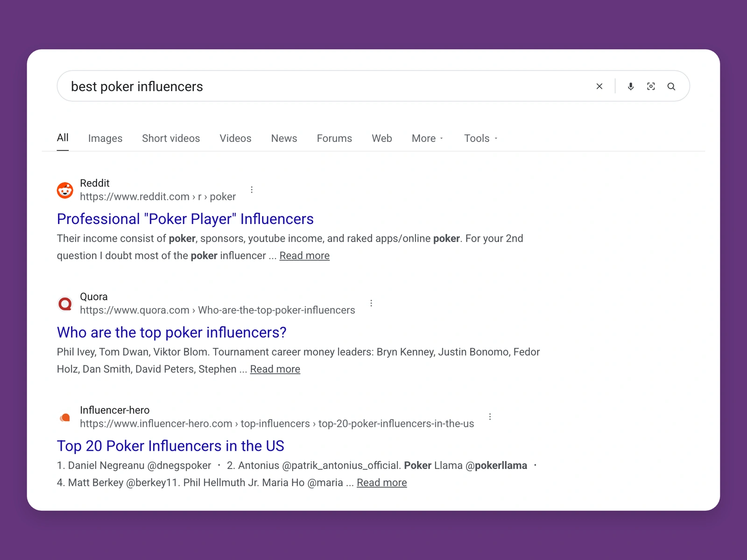Click the Quora site name label
Image resolution: width=747 pixels, height=560 pixels.
click(x=94, y=296)
